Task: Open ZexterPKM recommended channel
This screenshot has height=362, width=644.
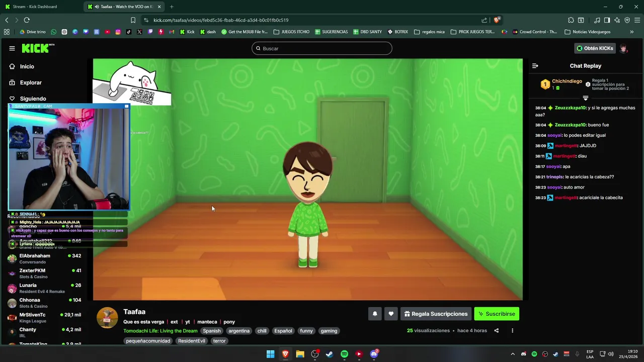Action: coord(44,273)
